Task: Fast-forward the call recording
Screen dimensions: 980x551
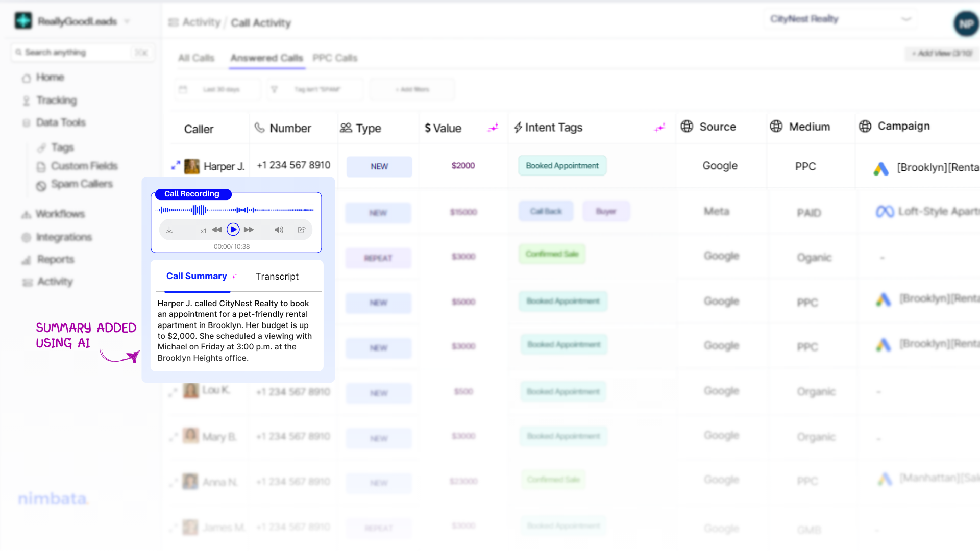Action: point(249,230)
